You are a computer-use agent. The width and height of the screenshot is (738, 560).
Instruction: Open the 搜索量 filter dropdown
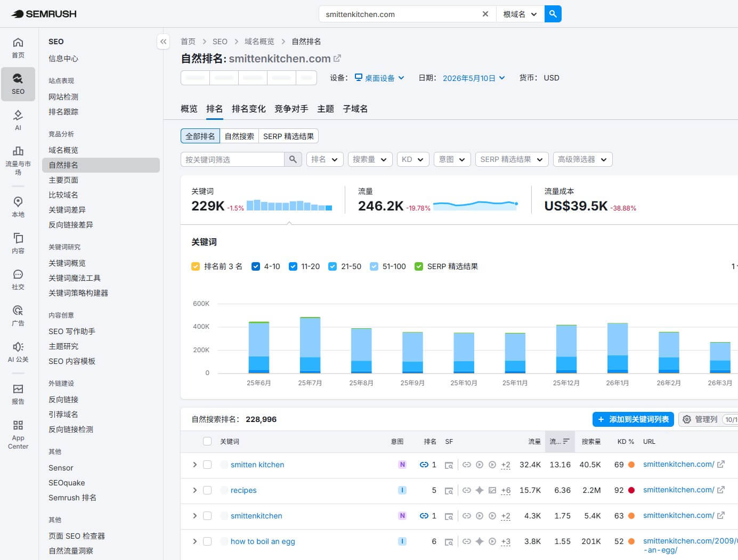[x=370, y=159]
